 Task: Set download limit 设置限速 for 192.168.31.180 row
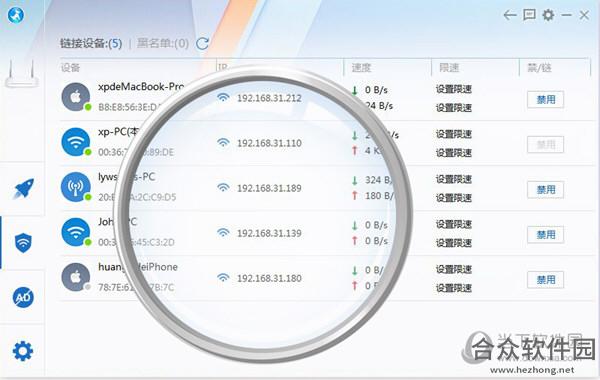(454, 270)
